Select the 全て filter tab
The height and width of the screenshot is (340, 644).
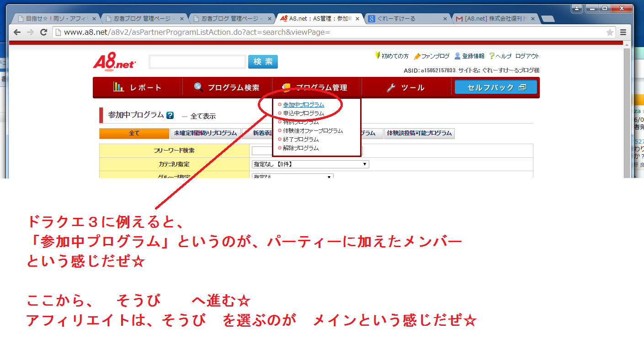pyautogui.click(x=134, y=133)
